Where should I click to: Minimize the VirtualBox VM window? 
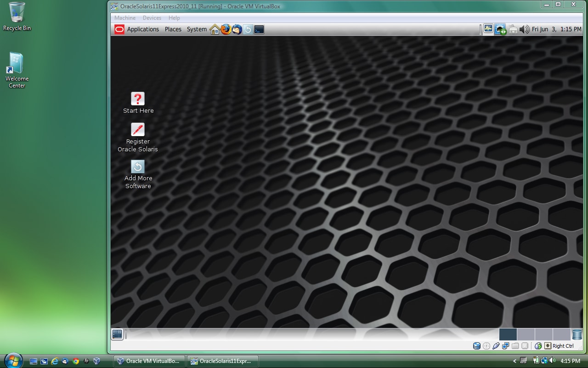pos(546,5)
